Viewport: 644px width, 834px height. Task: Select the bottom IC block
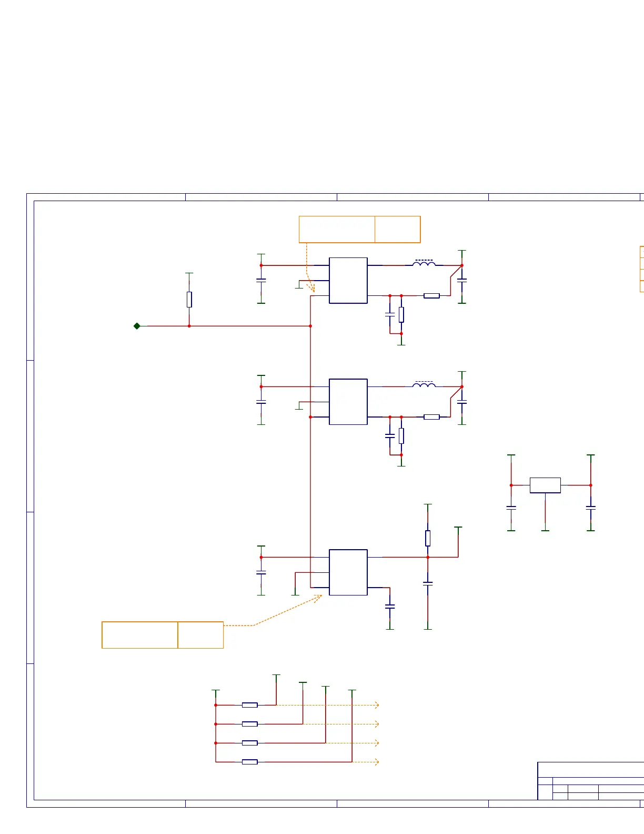coord(348,572)
